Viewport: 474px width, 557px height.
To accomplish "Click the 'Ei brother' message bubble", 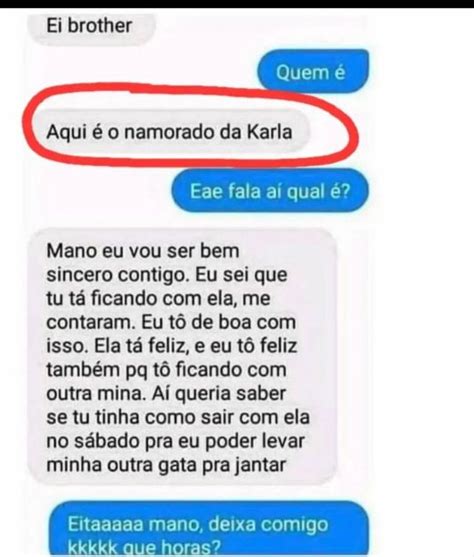I will coord(92,27).
